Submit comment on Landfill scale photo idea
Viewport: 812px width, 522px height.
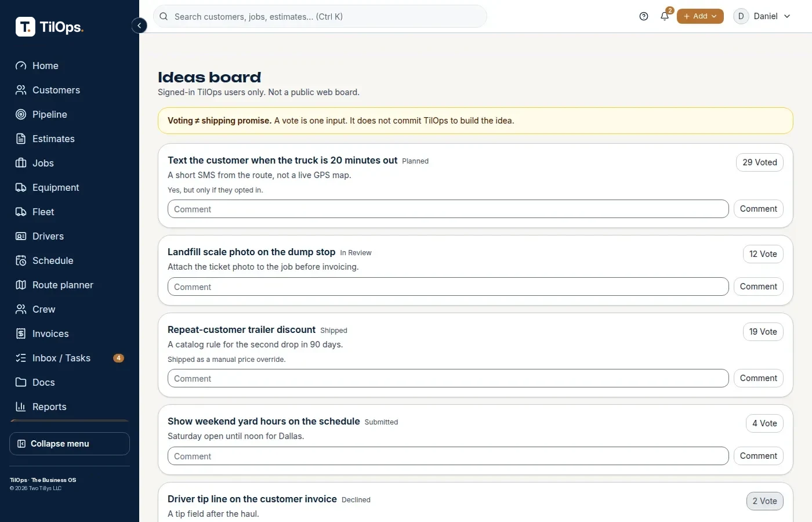pos(759,287)
